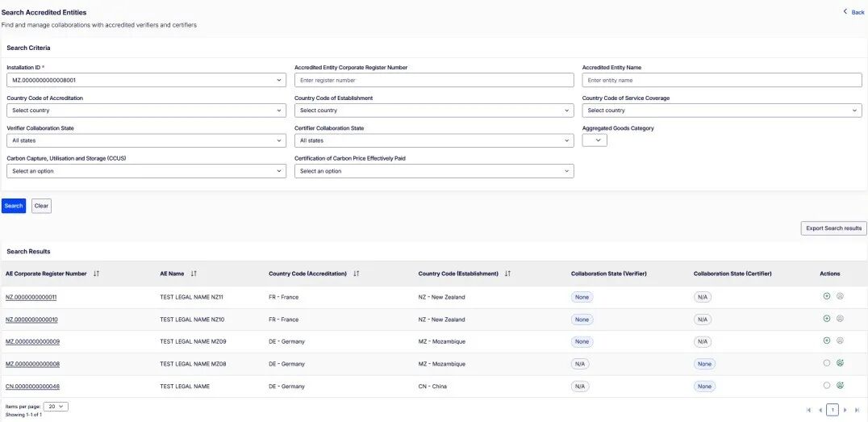Viewport: 868px width, 422px height.
Task: Go to first page of results
Action: point(809,411)
